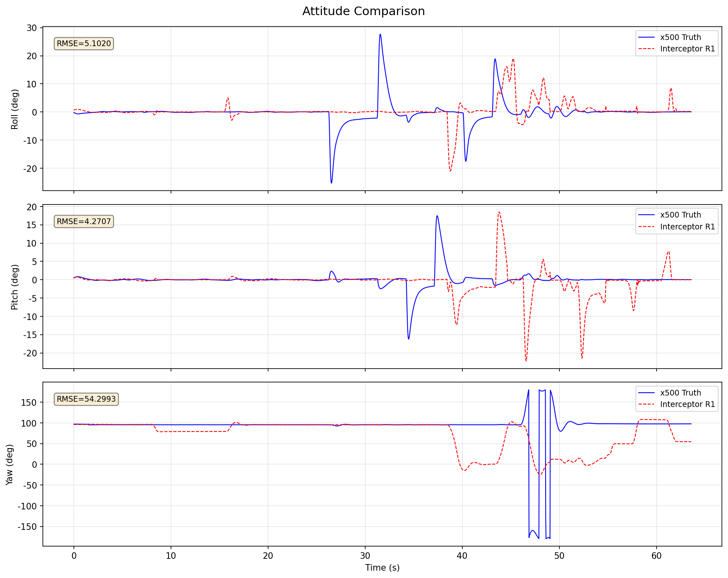Click the 60 tick label on time axis
This screenshot has height=578, width=728.
click(656, 556)
